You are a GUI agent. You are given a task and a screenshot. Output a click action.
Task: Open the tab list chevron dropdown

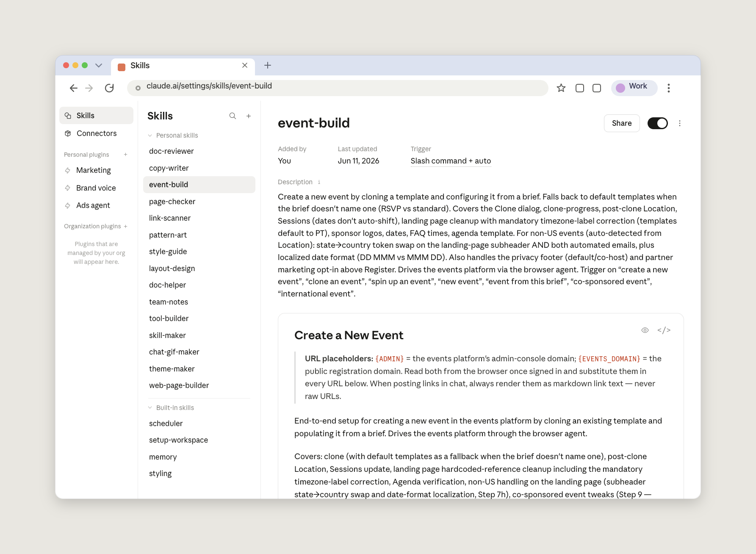tap(99, 65)
